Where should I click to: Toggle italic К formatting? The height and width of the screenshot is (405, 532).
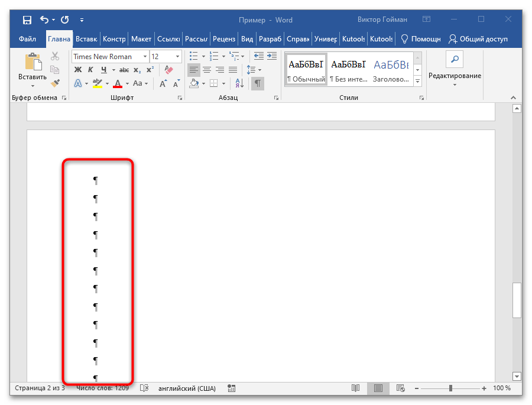coord(90,70)
